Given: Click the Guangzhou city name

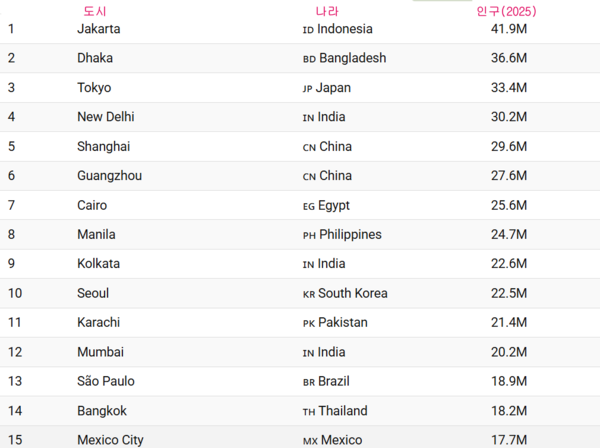Looking at the screenshot, I should pos(109,176).
